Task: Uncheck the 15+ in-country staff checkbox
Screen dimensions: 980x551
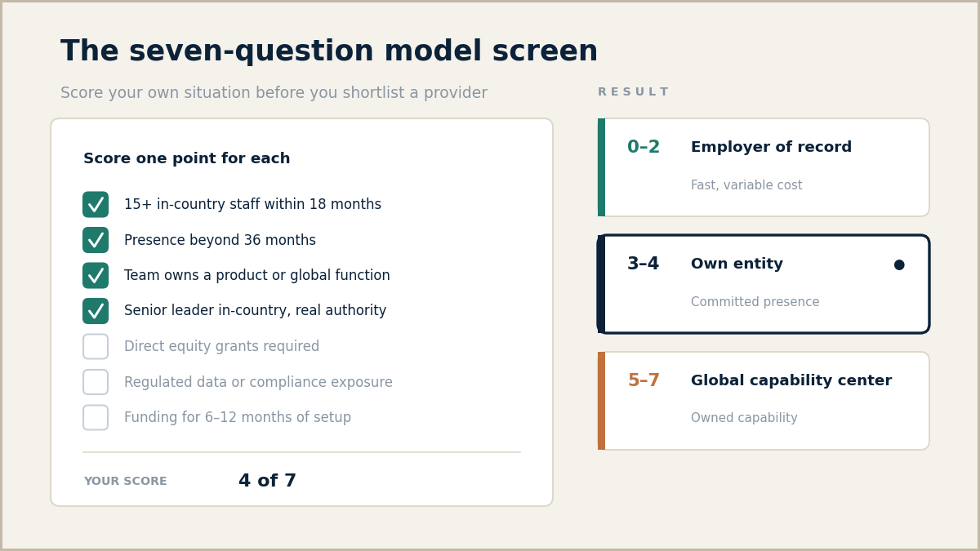Action: tap(96, 205)
